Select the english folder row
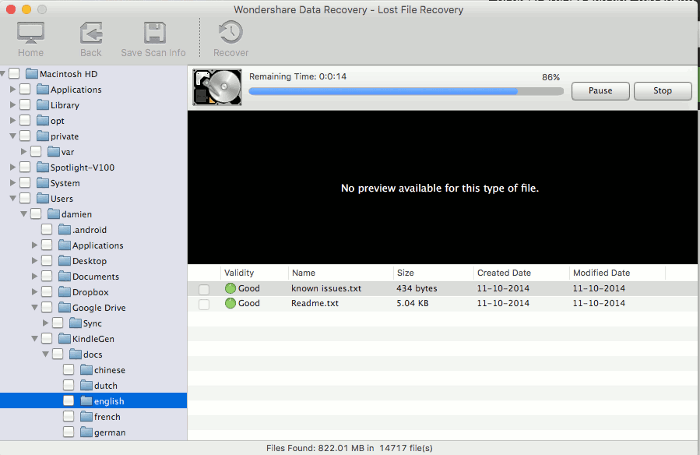The width and height of the screenshot is (700, 455). [x=93, y=401]
